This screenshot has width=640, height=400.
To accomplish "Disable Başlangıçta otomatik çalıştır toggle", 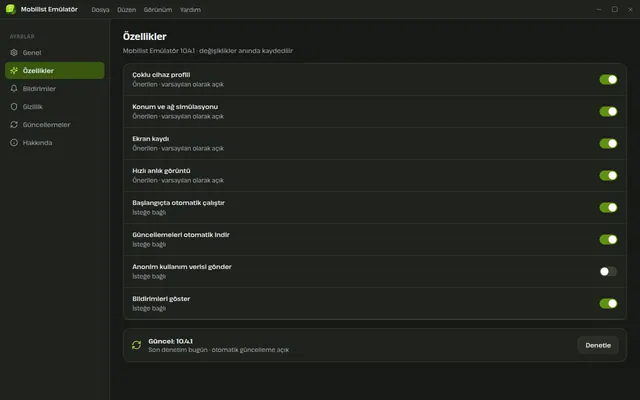I will [608, 207].
